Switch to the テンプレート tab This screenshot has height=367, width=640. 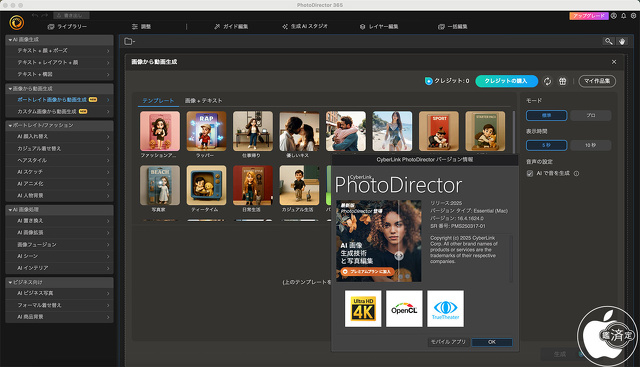coord(158,100)
